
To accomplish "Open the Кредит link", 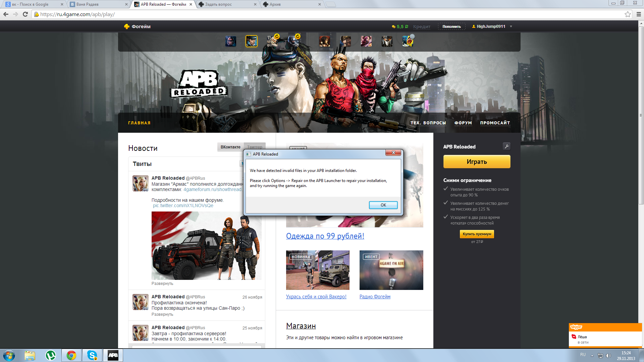I will point(422,26).
